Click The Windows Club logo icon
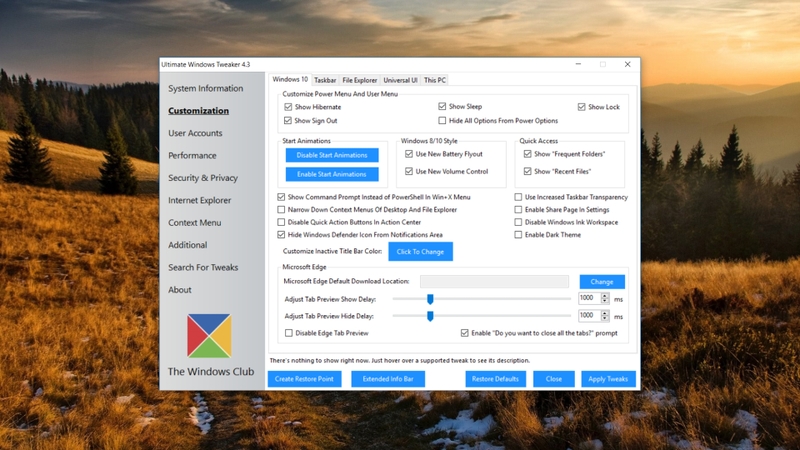800x450 pixels. (x=209, y=336)
